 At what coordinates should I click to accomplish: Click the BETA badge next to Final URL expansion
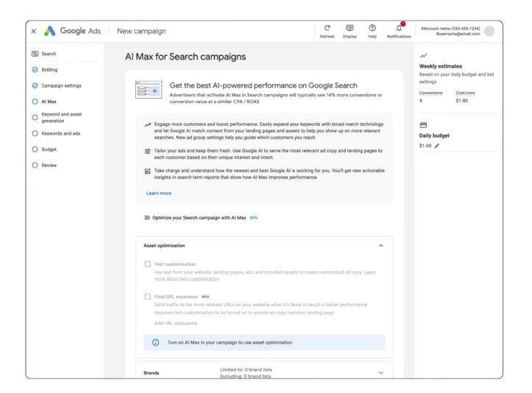(x=205, y=297)
